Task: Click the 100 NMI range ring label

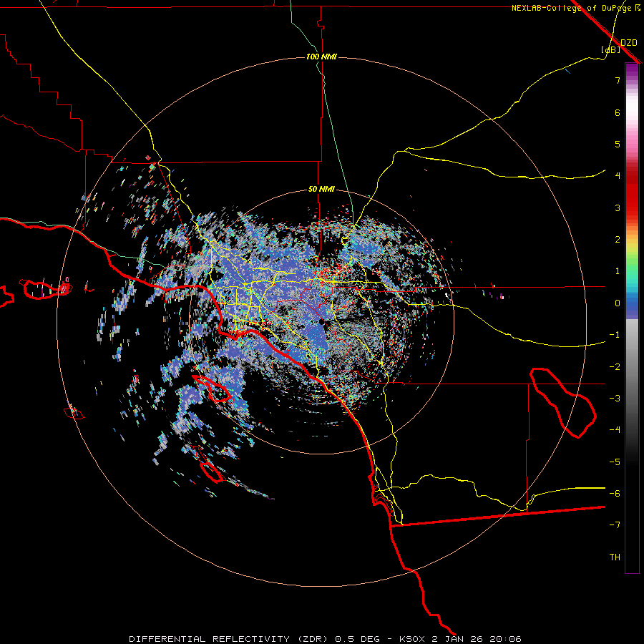Action: pyautogui.click(x=321, y=57)
